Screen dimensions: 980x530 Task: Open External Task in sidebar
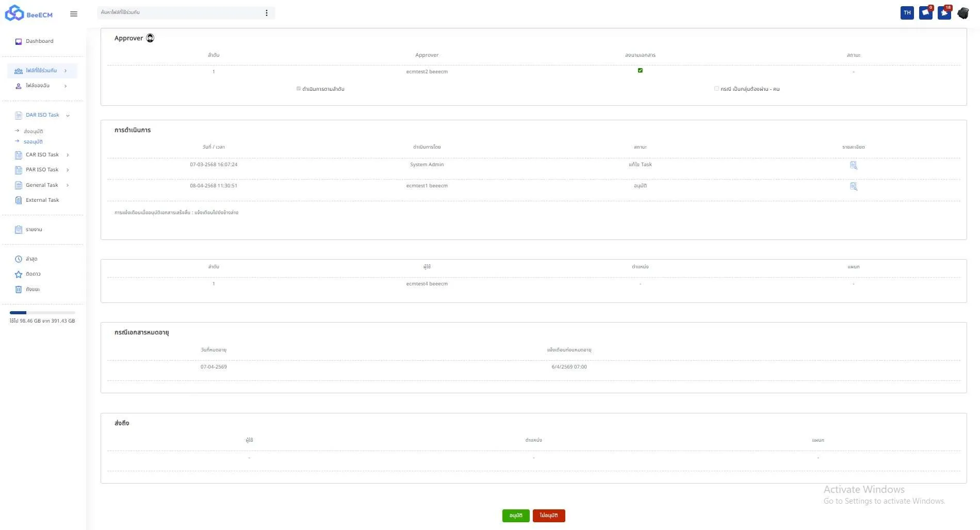(42, 200)
